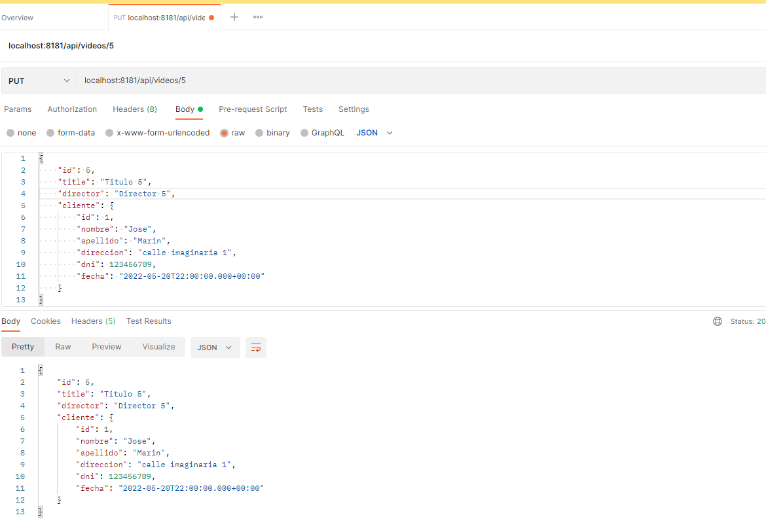Select the raw body radio button
The height and width of the screenshot is (532, 766).
[x=223, y=132]
